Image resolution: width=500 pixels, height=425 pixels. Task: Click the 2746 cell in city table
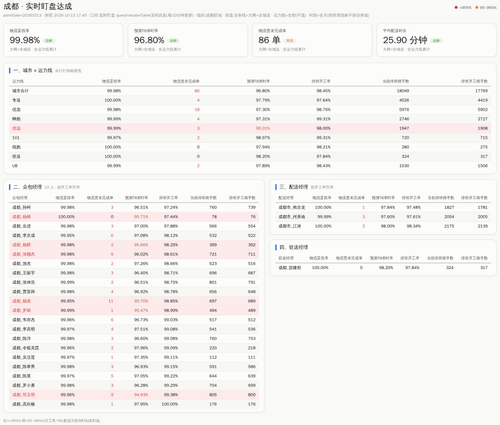click(404, 119)
